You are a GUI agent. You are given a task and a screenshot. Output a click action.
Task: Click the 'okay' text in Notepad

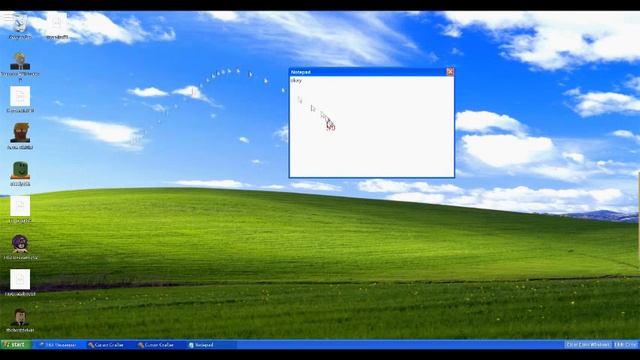(x=296, y=81)
